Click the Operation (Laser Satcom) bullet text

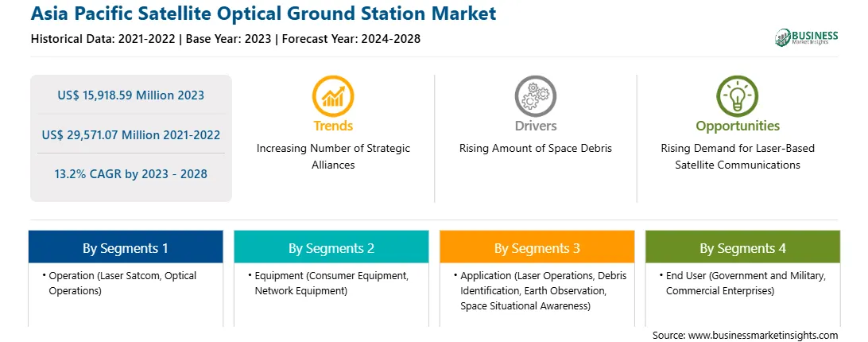[122, 282]
